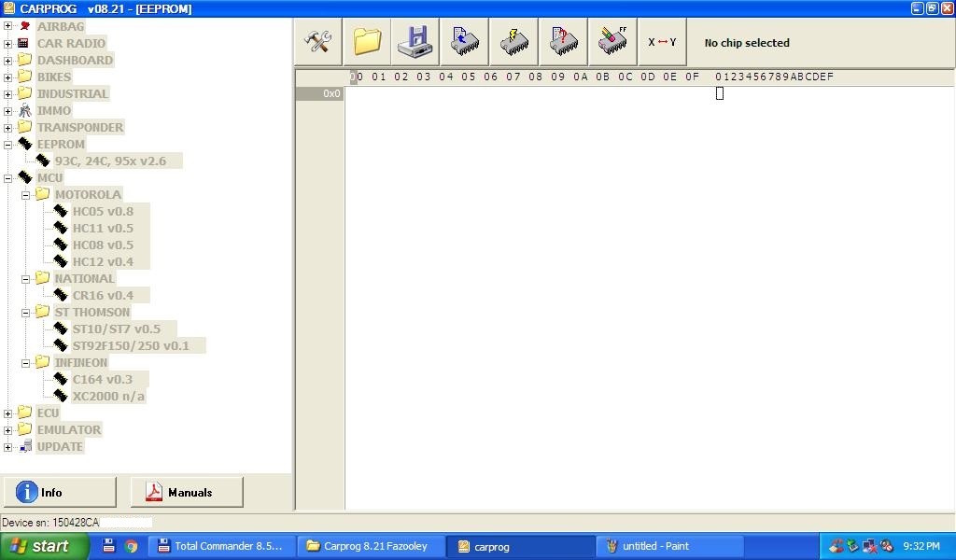Screen dimensions: 956x560
Task: Click the Chrome quick launch icon
Action: tap(131, 546)
